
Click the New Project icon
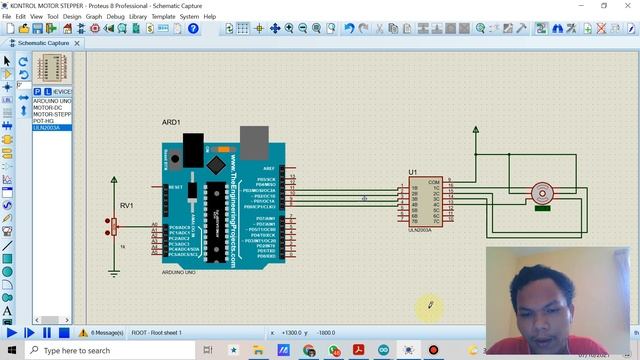(10, 29)
